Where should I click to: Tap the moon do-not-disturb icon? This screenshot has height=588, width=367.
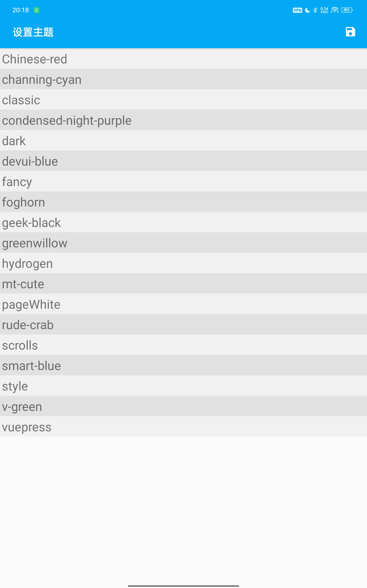coord(308,10)
